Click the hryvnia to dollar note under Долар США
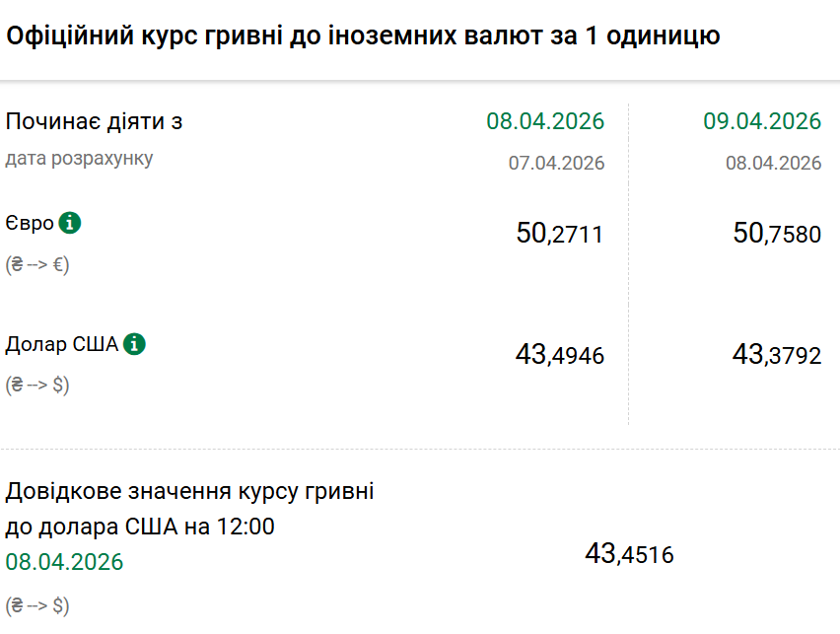This screenshot has height=634, width=840. [x=37, y=385]
